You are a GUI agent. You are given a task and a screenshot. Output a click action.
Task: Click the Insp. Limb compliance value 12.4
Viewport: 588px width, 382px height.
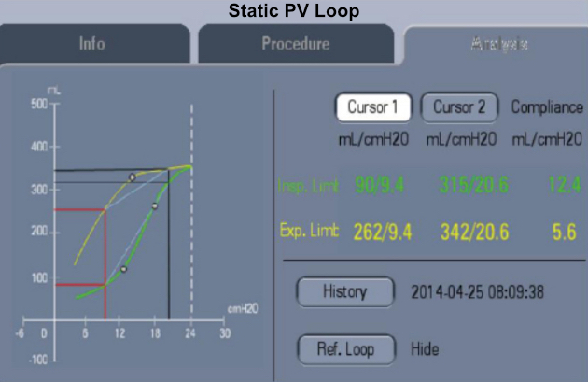[x=563, y=185]
